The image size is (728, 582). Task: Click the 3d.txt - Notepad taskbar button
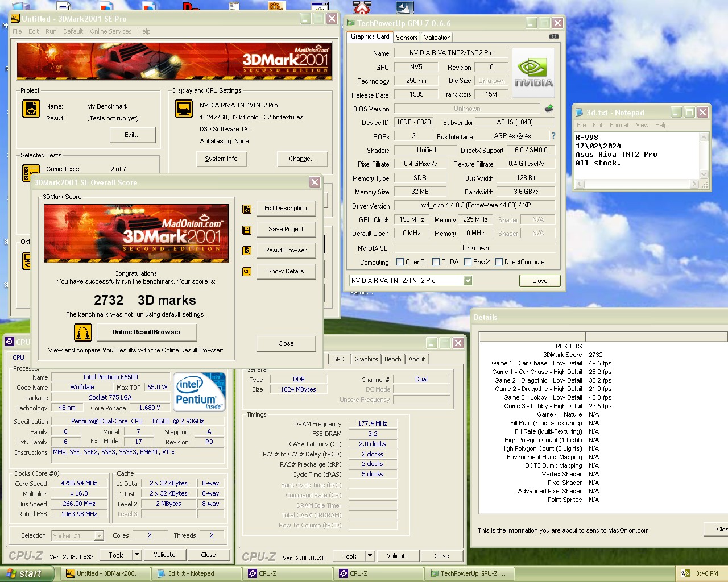pos(198,573)
